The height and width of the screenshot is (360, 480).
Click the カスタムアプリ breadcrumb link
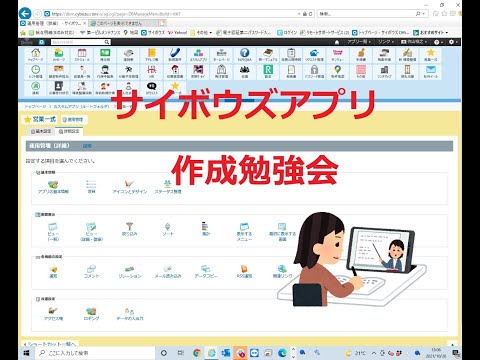click(81, 106)
